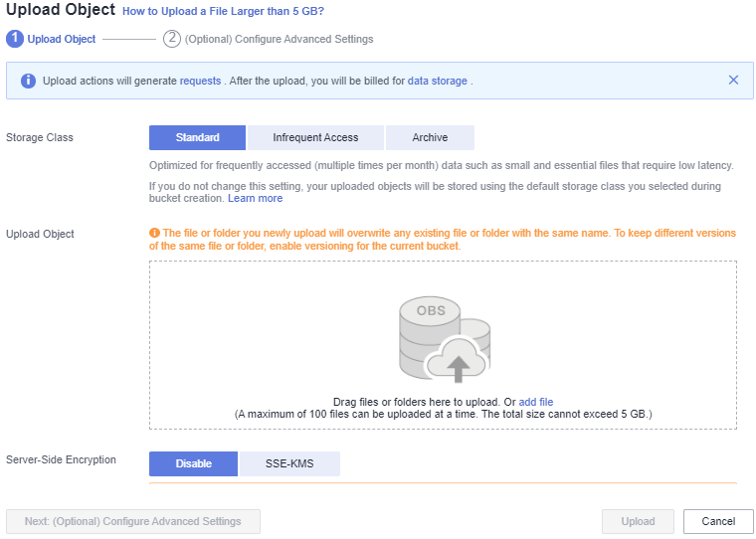This screenshot has width=756, height=539.
Task: Select Archive storage class
Action: (x=430, y=137)
